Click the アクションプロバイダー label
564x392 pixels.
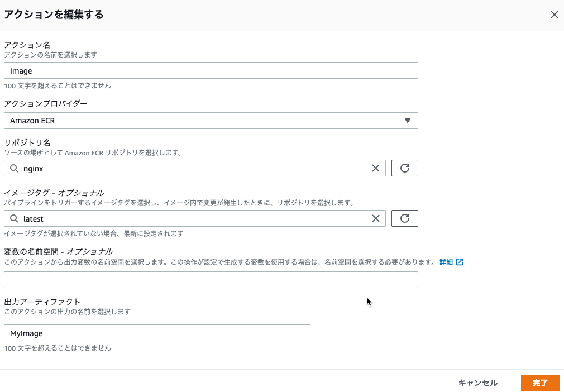pos(46,103)
